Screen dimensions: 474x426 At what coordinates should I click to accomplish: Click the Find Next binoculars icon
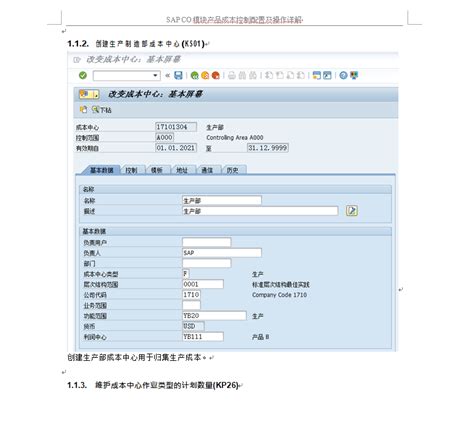point(253,75)
